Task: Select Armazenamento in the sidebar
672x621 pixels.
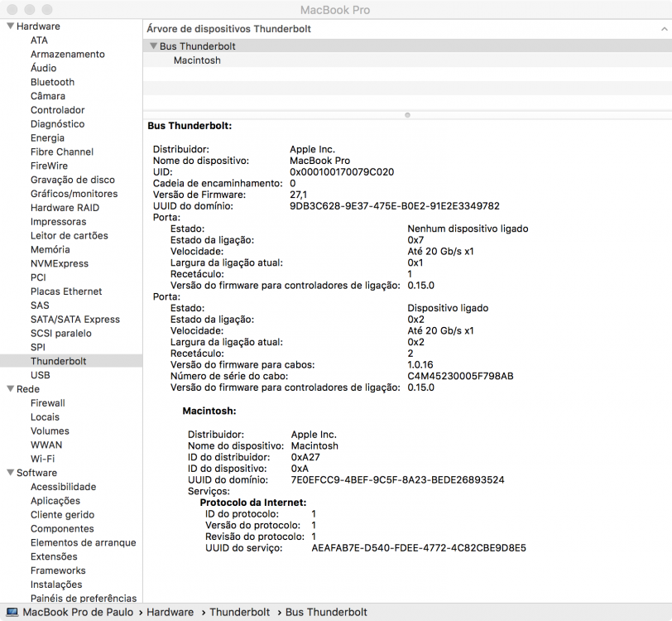Action: tap(68, 54)
